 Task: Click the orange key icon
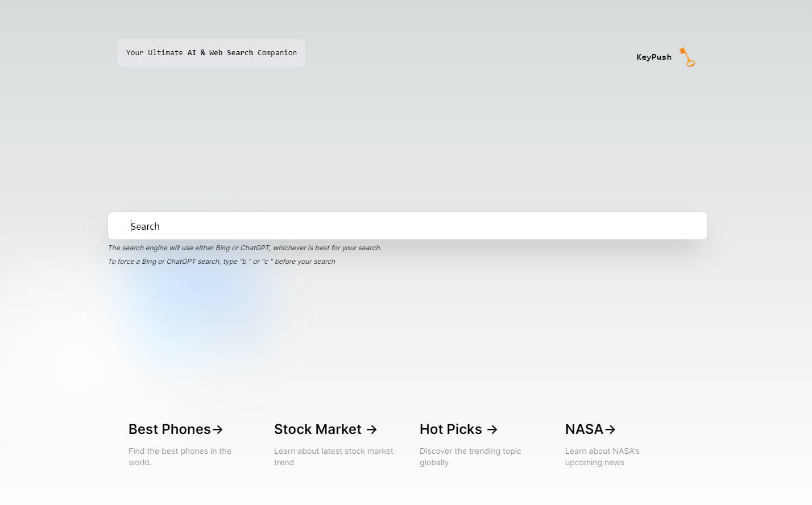tap(687, 57)
